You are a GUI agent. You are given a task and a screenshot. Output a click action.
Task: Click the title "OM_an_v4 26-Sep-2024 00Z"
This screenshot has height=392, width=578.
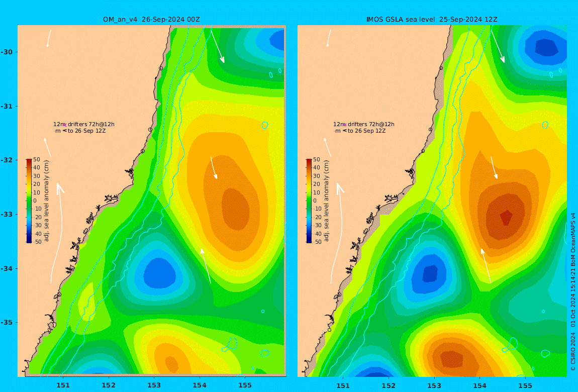coord(151,20)
